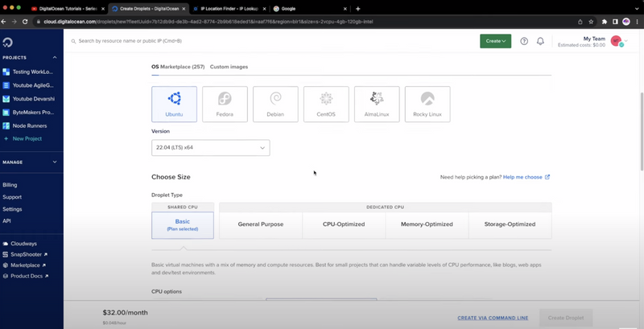Select the Basic shared CPU plan

pyautogui.click(x=183, y=225)
